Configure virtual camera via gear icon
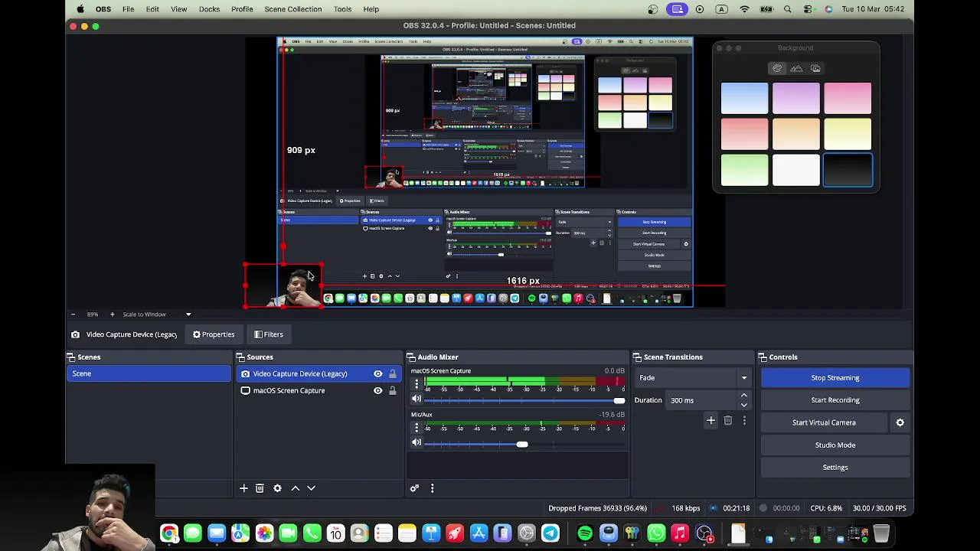Screen dimensions: 980x551 900,422
